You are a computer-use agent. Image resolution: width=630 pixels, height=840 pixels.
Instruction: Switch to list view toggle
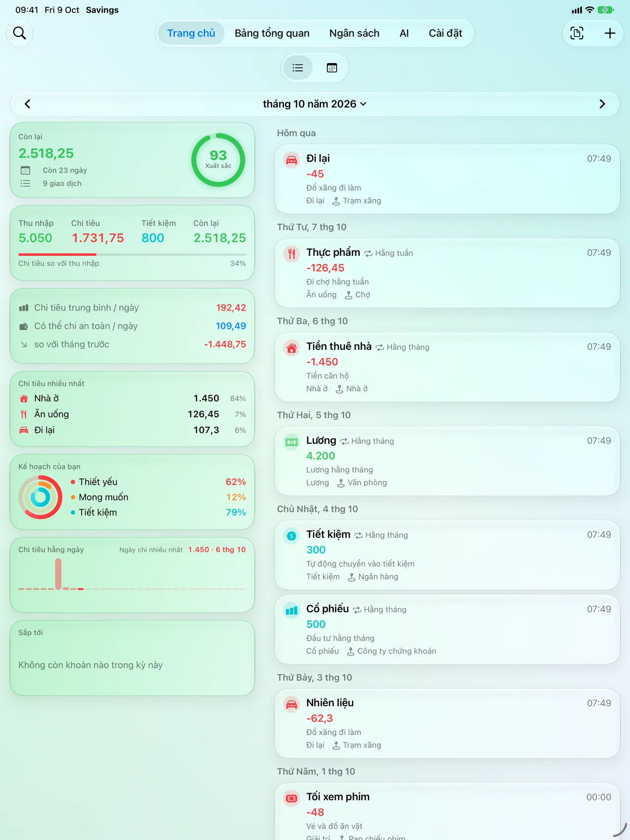click(297, 68)
